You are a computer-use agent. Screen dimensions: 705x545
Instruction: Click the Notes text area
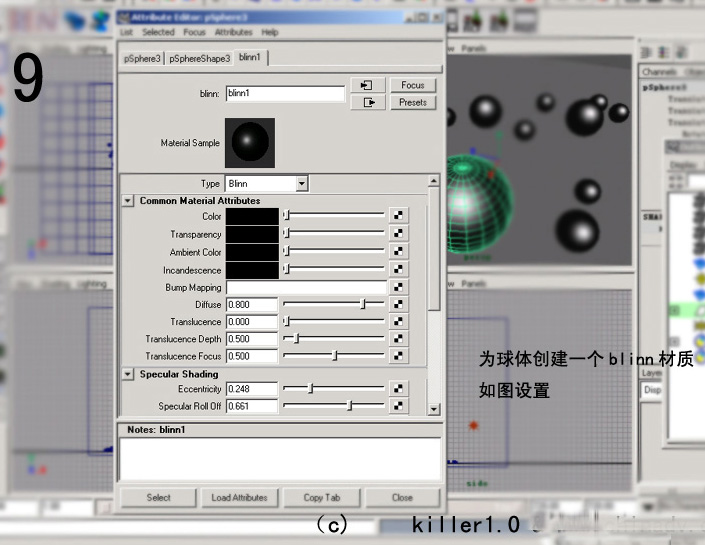(x=280, y=459)
